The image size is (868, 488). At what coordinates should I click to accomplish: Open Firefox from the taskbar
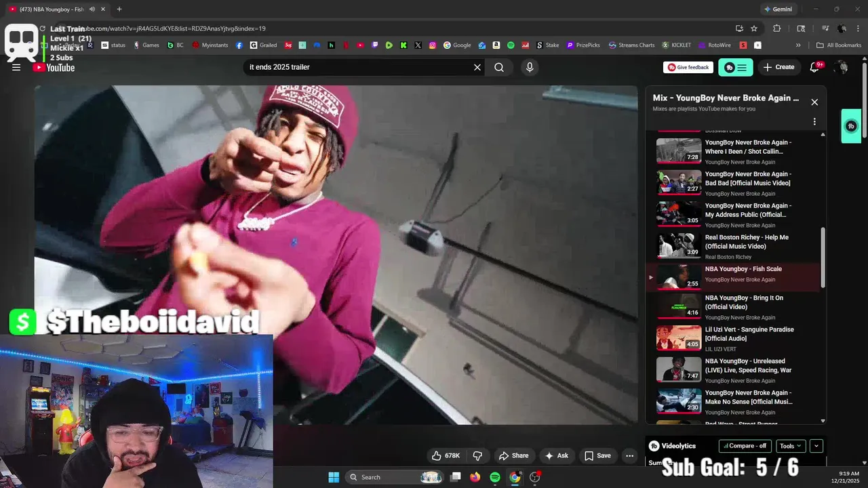pyautogui.click(x=475, y=477)
